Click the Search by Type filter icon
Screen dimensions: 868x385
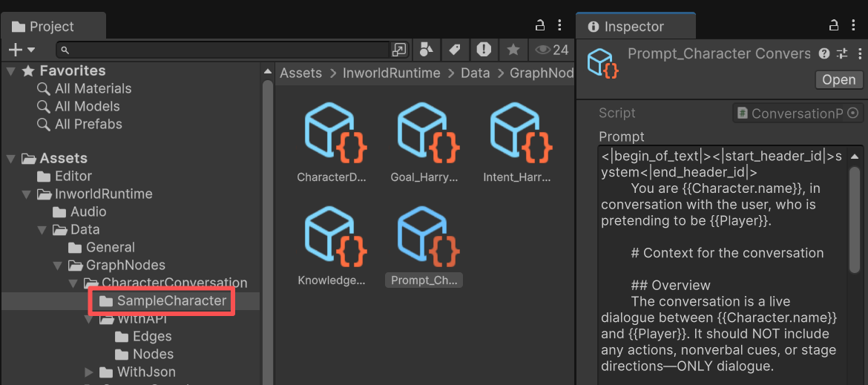point(427,50)
